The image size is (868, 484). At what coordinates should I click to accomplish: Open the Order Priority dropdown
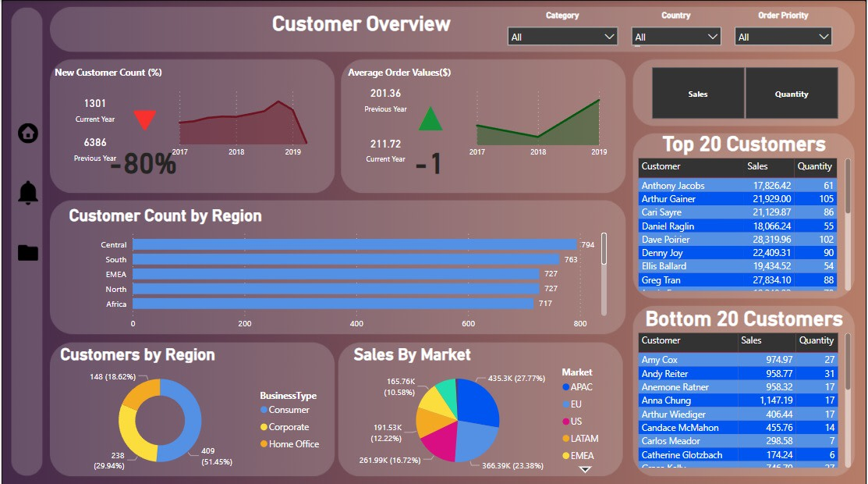tap(783, 37)
